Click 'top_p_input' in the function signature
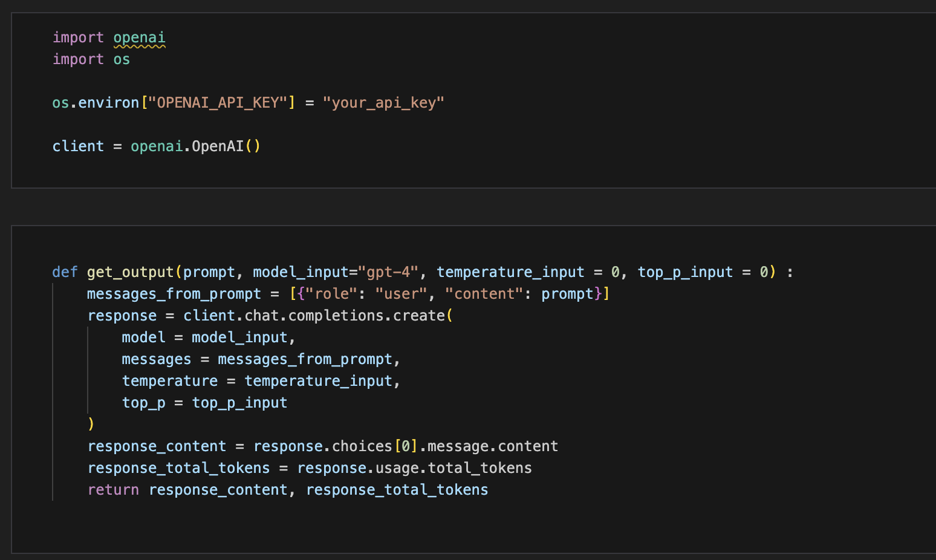Viewport: 936px width, 560px height. pyautogui.click(x=685, y=272)
